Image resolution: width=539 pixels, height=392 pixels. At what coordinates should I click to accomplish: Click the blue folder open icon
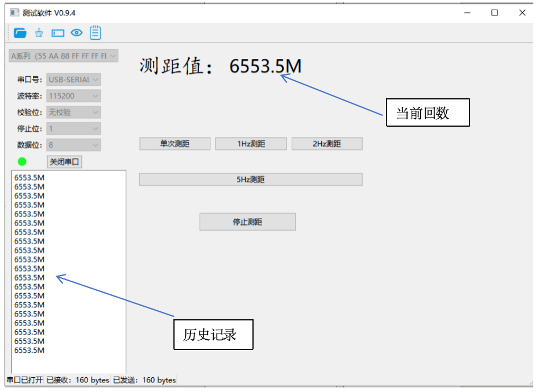coord(20,33)
